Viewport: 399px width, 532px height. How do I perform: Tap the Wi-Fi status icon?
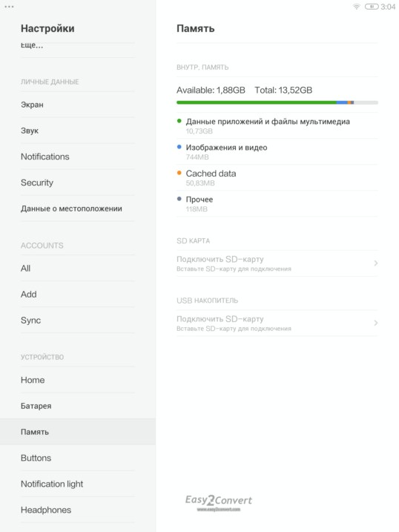(356, 7)
